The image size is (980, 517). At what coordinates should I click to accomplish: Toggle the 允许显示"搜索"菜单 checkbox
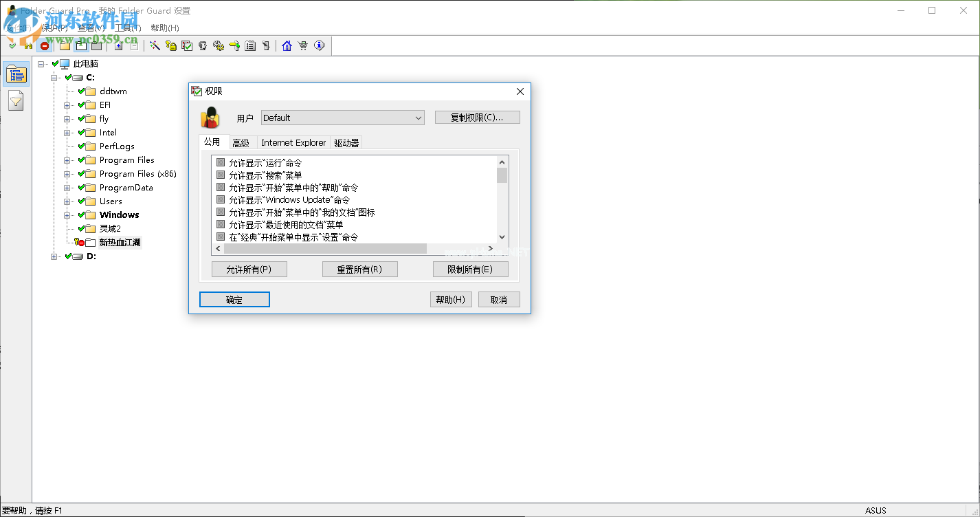(221, 175)
